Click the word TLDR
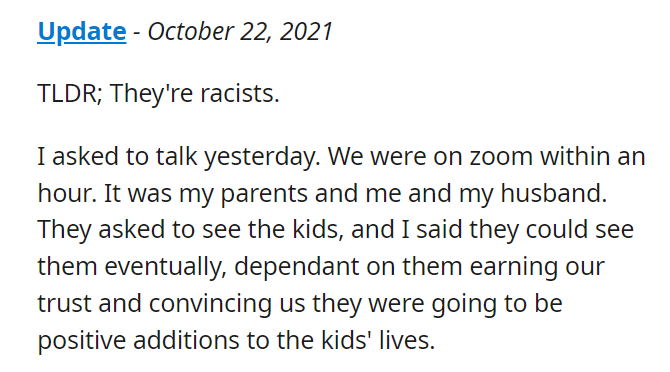 [x=67, y=93]
